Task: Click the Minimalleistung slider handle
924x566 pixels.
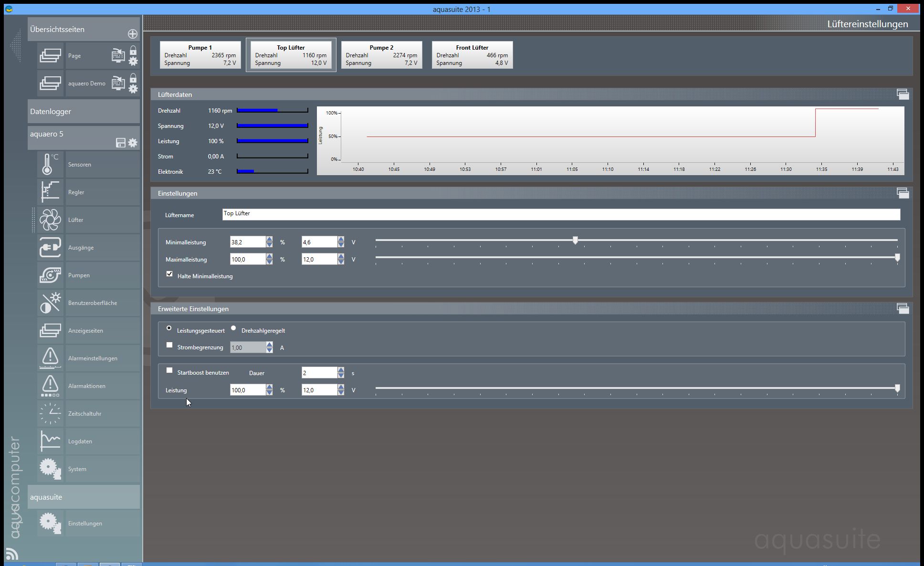Action: (x=575, y=240)
